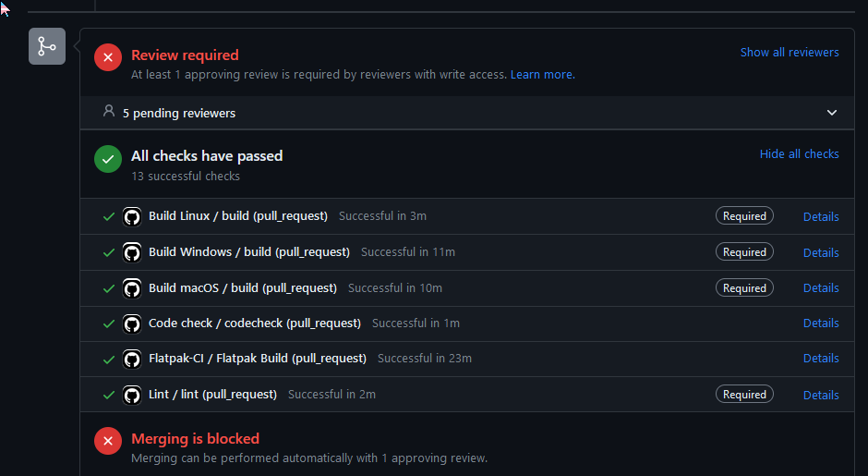Select the Build macOS / build check name
This screenshot has height=476, width=868.
click(x=242, y=288)
